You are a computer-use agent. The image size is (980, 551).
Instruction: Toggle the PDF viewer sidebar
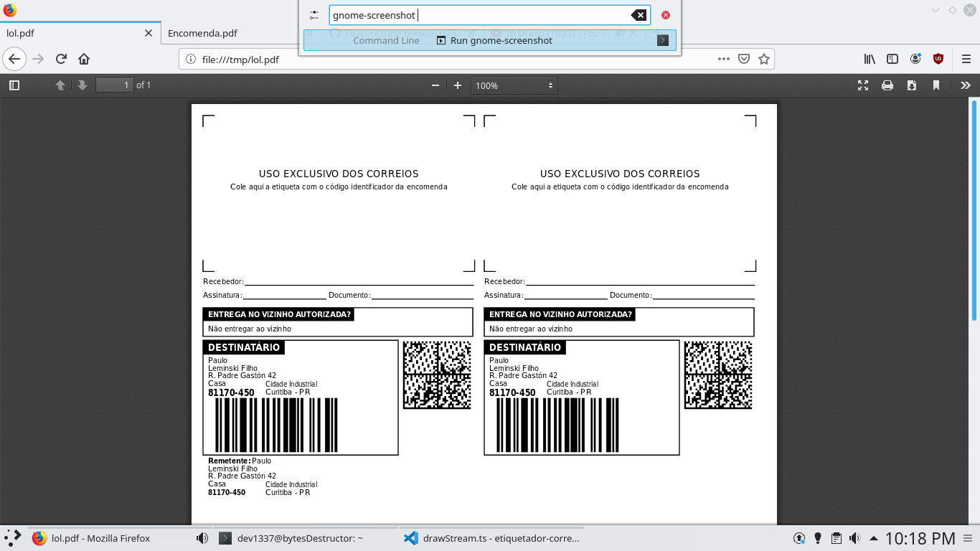(14, 85)
